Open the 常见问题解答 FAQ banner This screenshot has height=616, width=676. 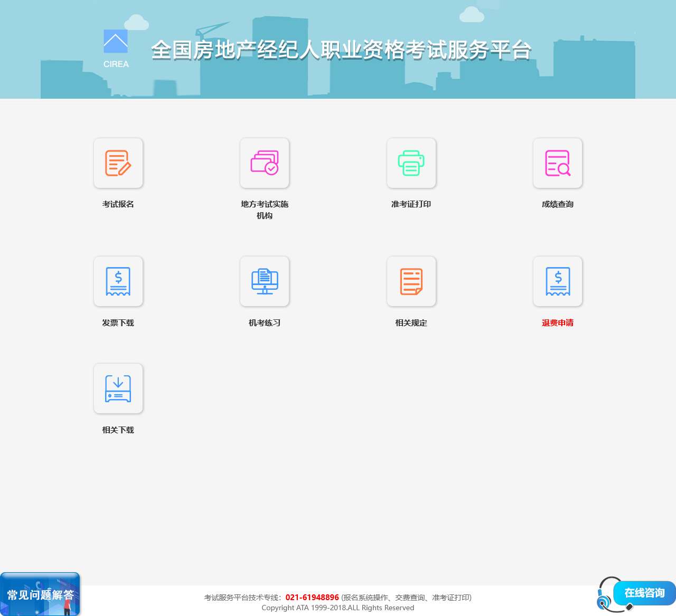[40, 594]
